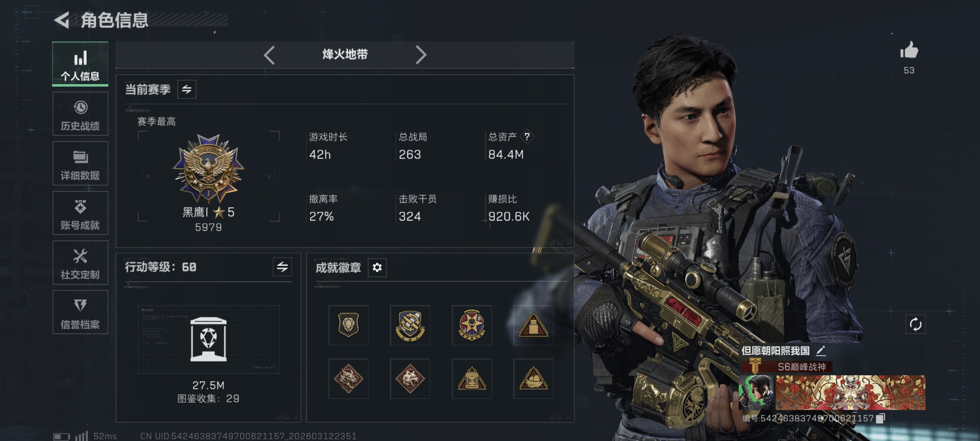Image resolution: width=980 pixels, height=441 pixels.
Task: Click the red floral namecard banner
Action: tap(850, 392)
